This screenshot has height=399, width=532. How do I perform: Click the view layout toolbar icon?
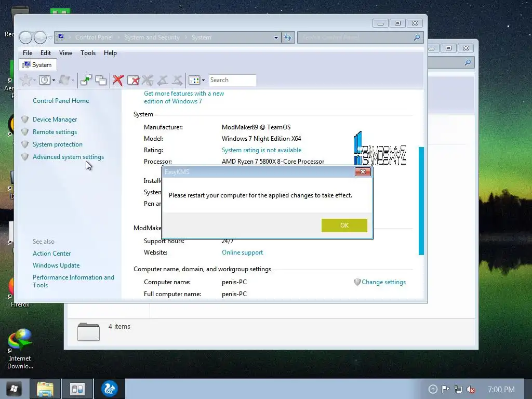pos(194,81)
